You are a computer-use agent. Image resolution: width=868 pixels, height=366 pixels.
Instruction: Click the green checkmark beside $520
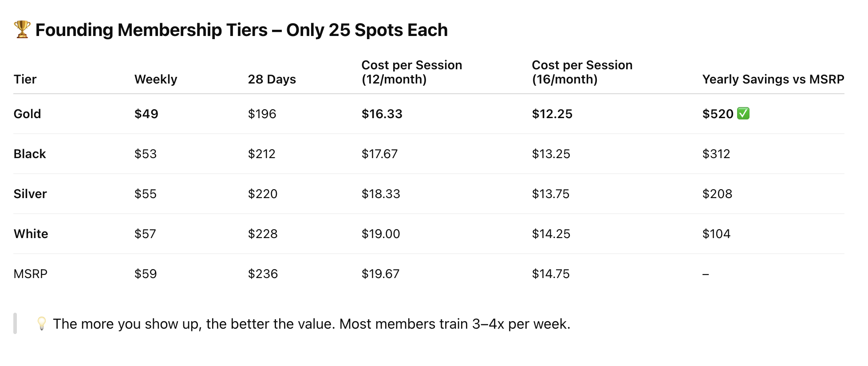pos(743,113)
